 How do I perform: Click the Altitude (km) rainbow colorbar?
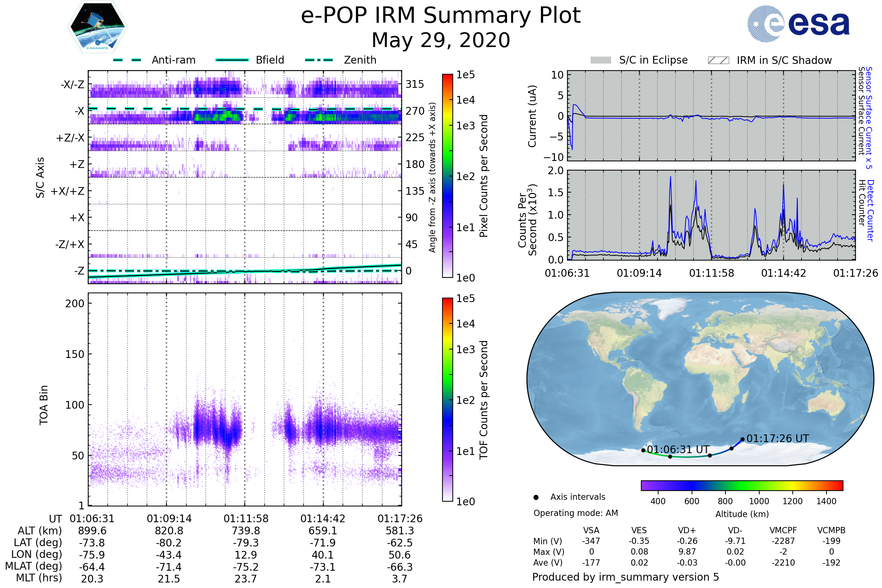coord(742,485)
